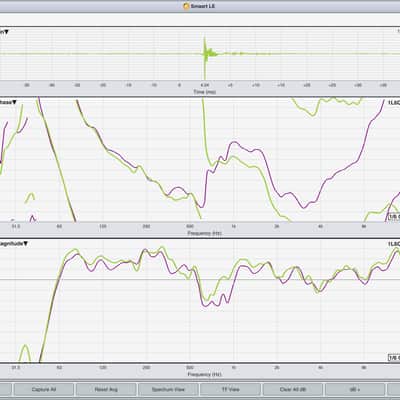The height and width of the screenshot is (400, 400).
Task: Click the Frequency (Hz) axis under magnitude plot
Action: point(204,374)
